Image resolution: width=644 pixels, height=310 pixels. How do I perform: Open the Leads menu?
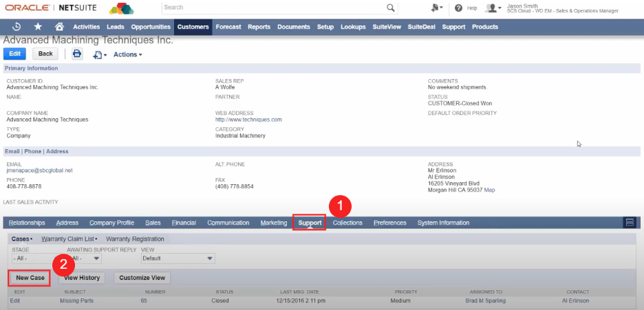116,27
